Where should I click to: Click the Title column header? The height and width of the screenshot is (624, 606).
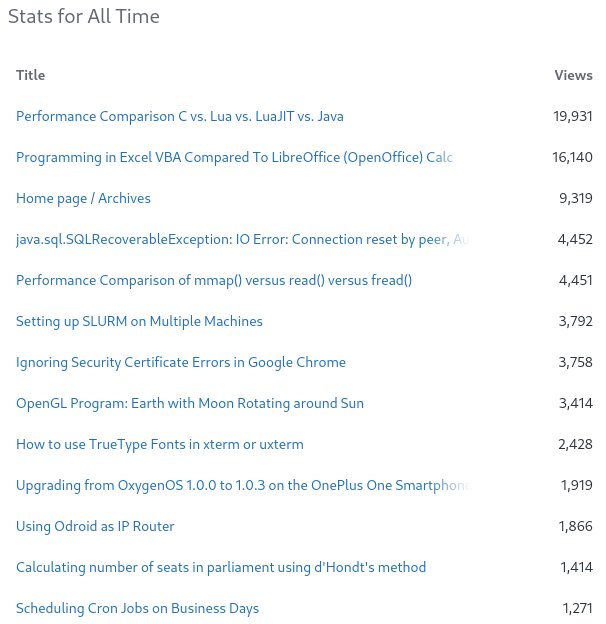[30, 75]
